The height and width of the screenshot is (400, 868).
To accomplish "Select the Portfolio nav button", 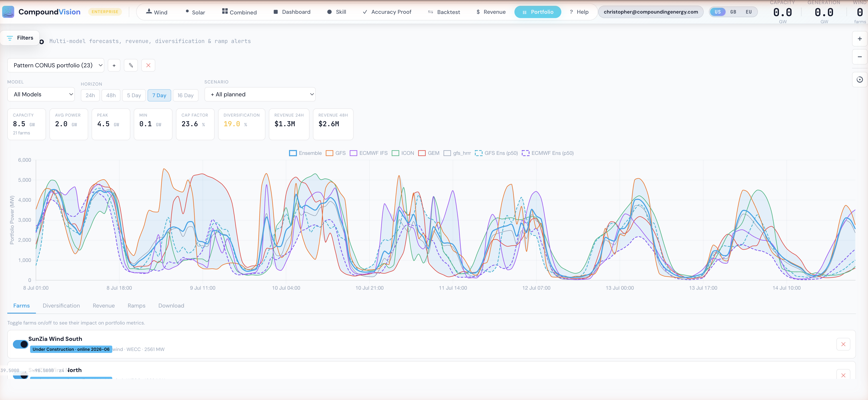I will (x=538, y=12).
